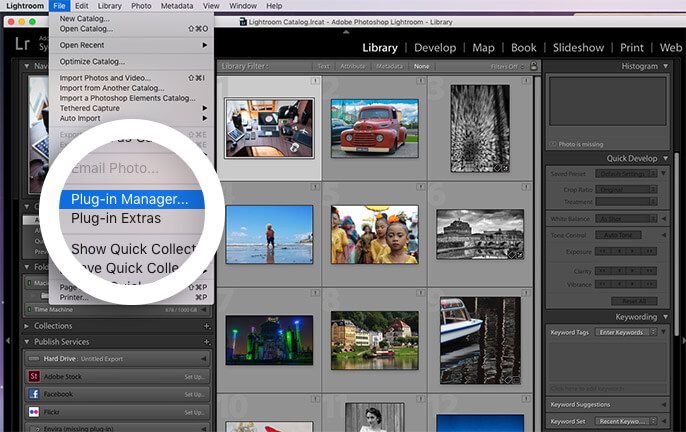Hide the top module panel arrow
This screenshot has height=432, width=686.
click(x=346, y=32)
